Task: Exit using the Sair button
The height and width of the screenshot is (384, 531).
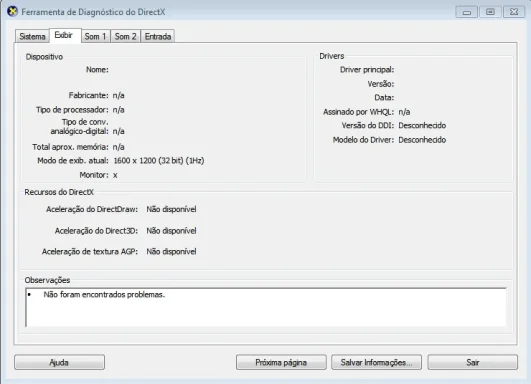Action: pos(472,362)
